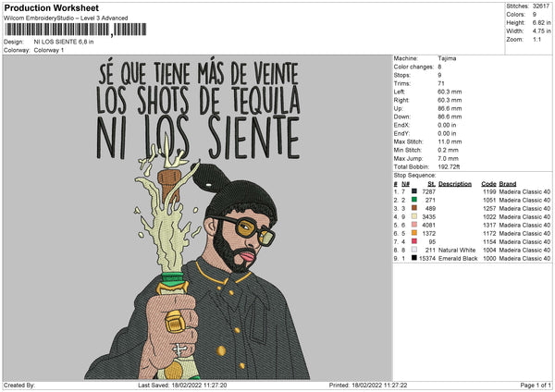555x392 pixels.
Task: Click the "St." column header
Action: pyautogui.click(x=431, y=184)
